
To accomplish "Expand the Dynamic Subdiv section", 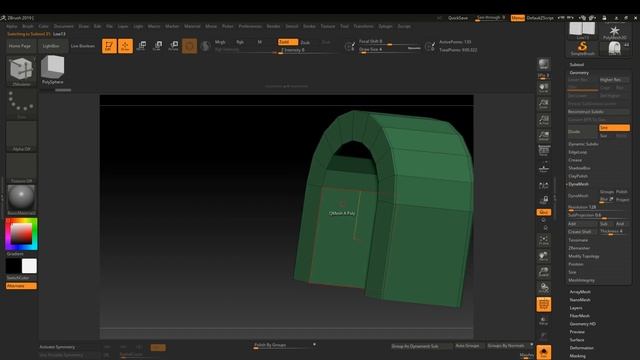I will point(583,144).
